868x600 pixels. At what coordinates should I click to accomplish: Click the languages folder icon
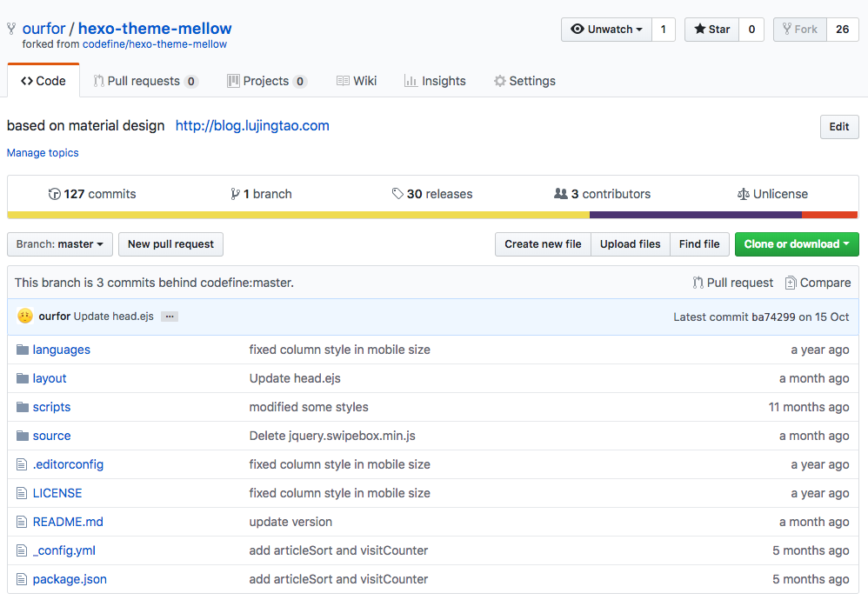(22, 350)
